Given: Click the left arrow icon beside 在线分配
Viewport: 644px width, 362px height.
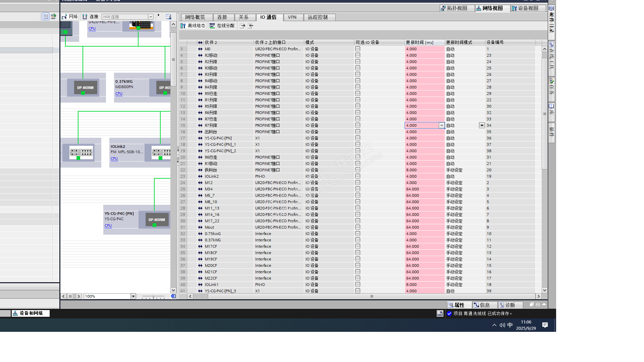Looking at the screenshot, I should 251,25.
